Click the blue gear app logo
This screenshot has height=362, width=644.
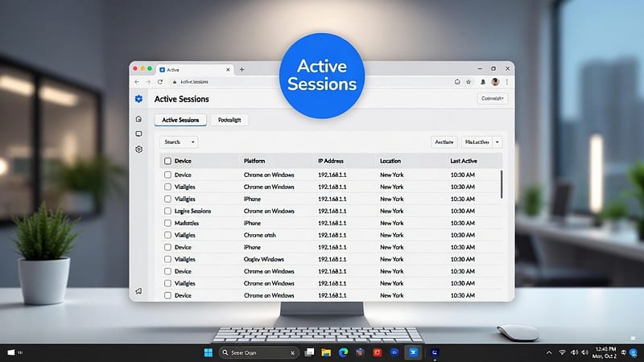pos(138,99)
